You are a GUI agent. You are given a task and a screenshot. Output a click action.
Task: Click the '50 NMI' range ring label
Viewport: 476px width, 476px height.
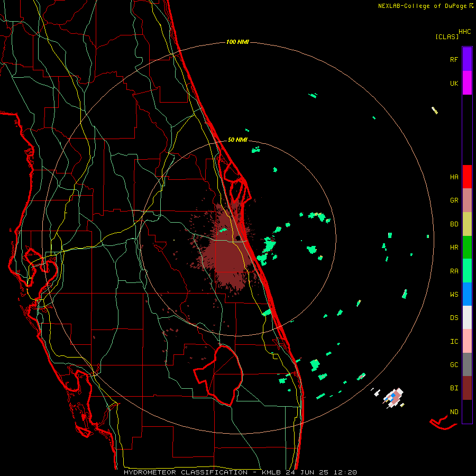click(237, 140)
